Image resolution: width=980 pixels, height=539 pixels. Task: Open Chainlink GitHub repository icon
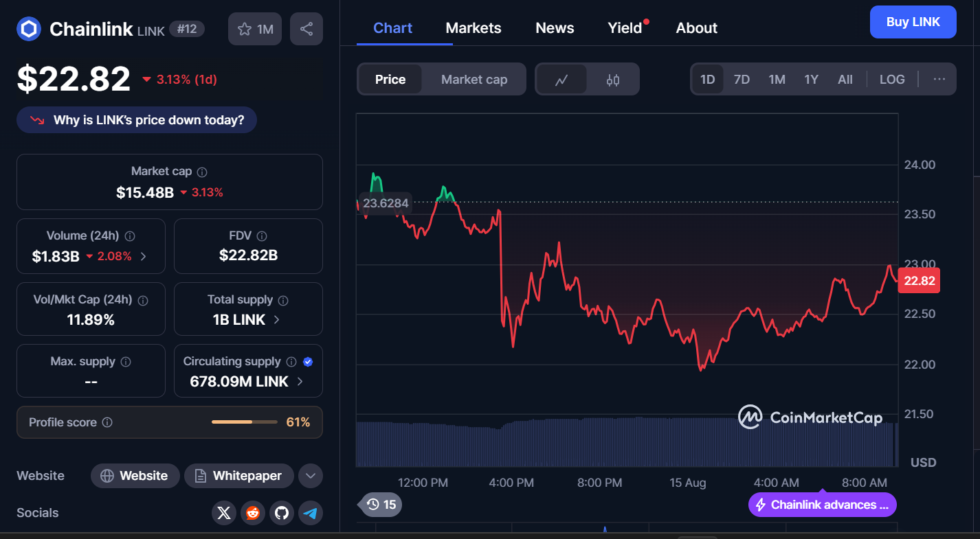click(281, 513)
